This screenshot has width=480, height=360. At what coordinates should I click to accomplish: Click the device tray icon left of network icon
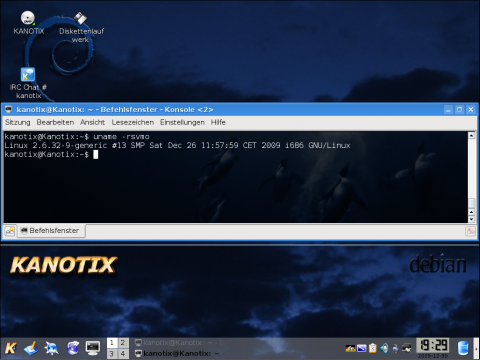point(395,348)
